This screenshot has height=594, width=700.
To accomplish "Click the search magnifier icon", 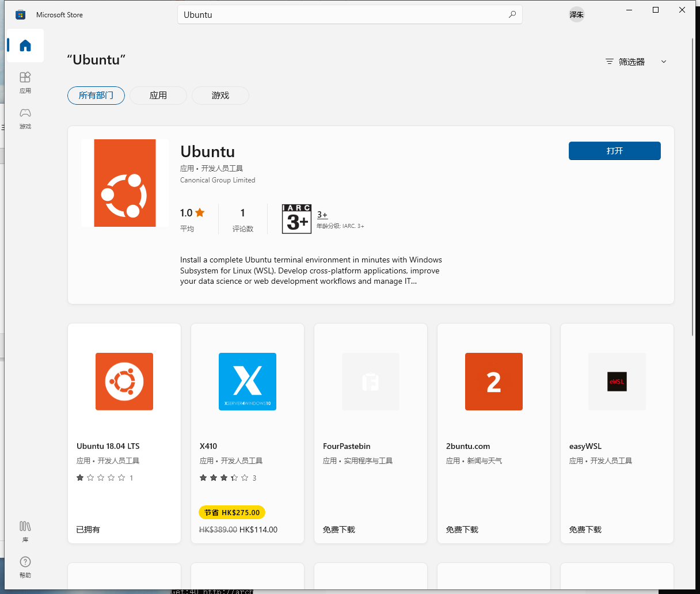I will pyautogui.click(x=512, y=14).
